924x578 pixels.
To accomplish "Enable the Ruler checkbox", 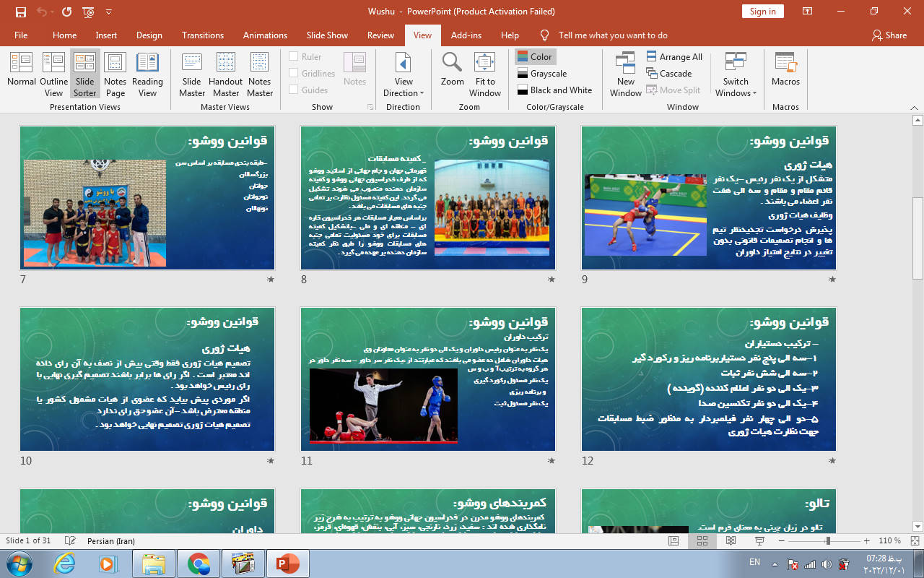I will click(x=294, y=57).
